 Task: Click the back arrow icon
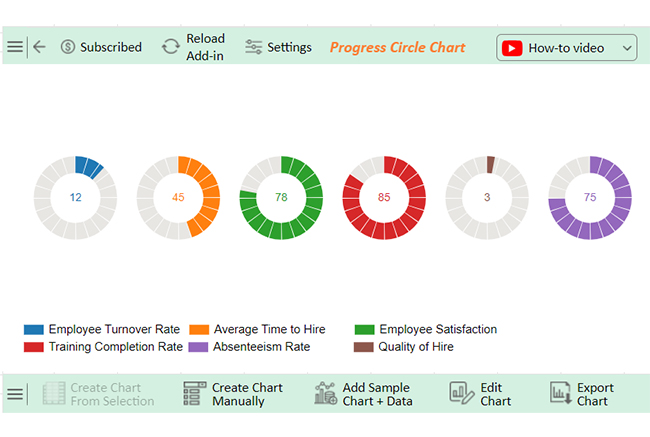39,47
